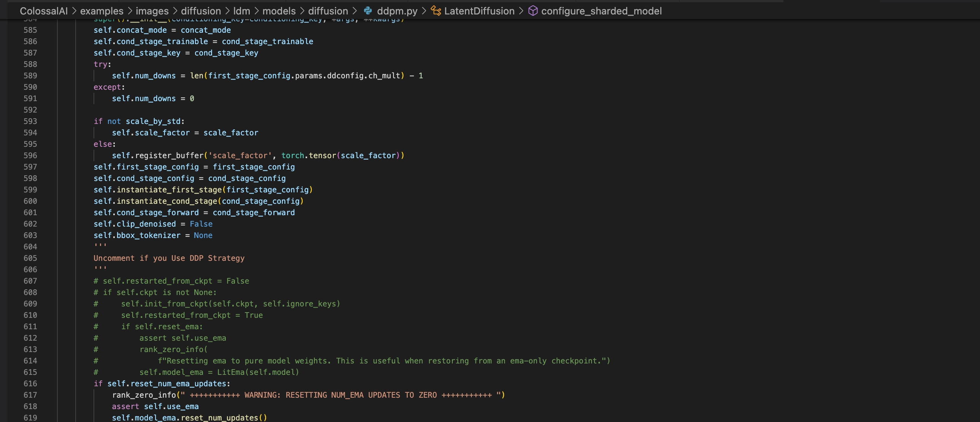The height and width of the screenshot is (422, 980).
Task: Click the instantiate_first_stage method call
Action: point(169,189)
